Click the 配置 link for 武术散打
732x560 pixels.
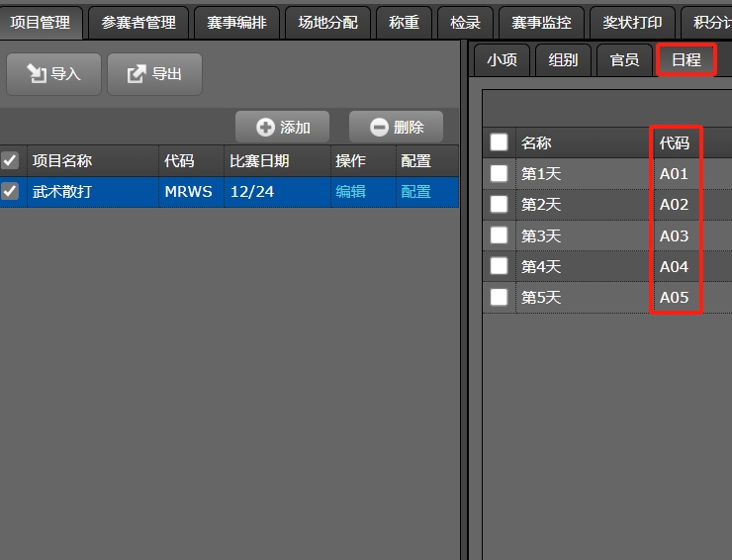tap(415, 192)
